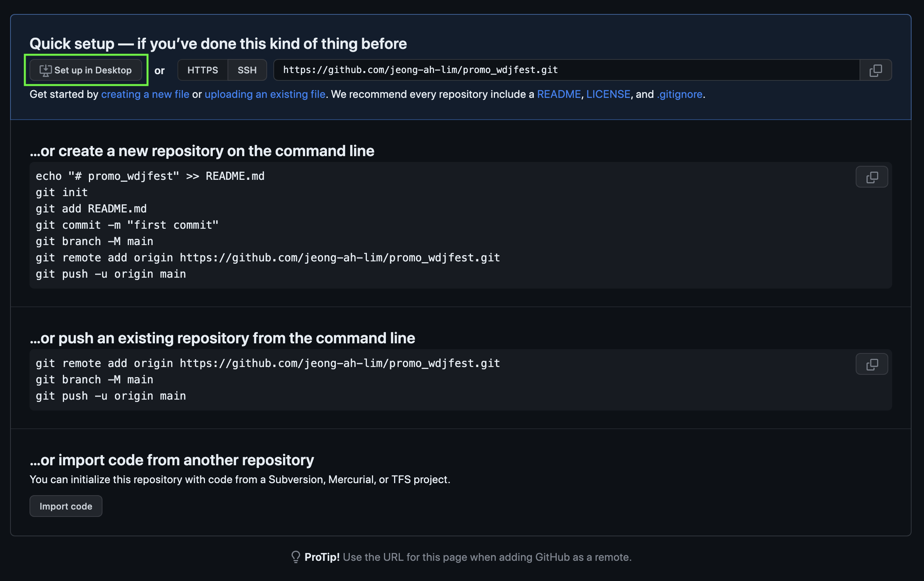Click Set up in Desktop button
Viewport: 924px width, 581px height.
click(86, 70)
